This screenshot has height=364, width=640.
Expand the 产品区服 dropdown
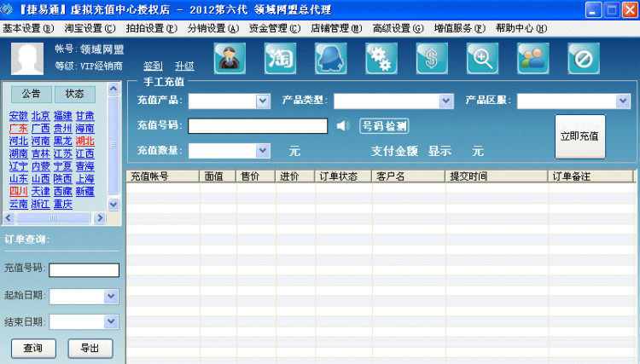[623, 101]
